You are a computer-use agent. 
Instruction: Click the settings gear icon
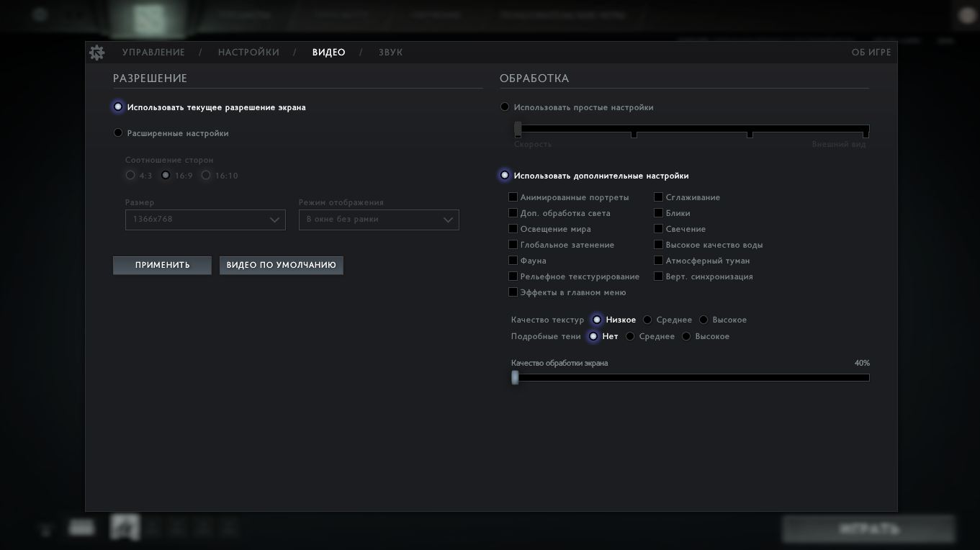click(96, 53)
